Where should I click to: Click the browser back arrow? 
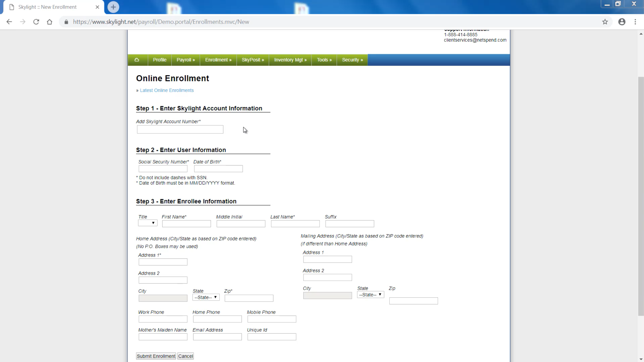pos(9,22)
